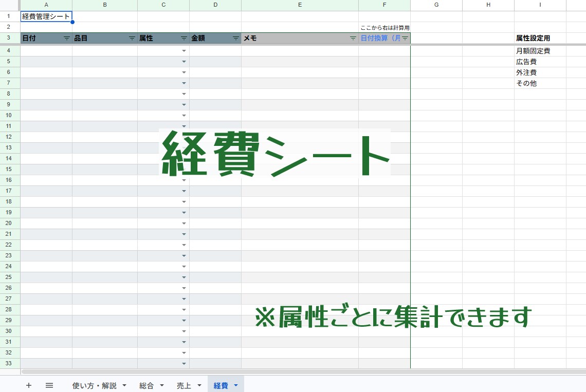Select column G header
Viewport: 586px width, 392px height.
(x=436, y=5)
